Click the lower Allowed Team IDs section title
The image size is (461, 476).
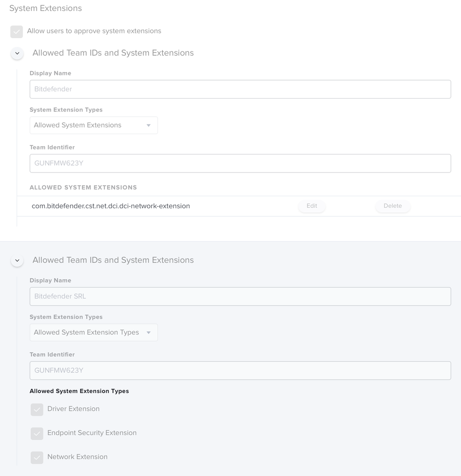pos(113,260)
